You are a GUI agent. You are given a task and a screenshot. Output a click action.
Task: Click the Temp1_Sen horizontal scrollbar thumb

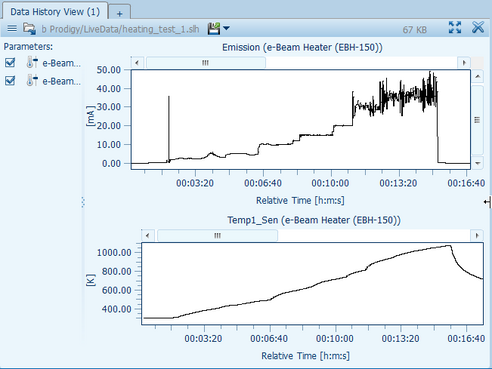click(x=217, y=235)
